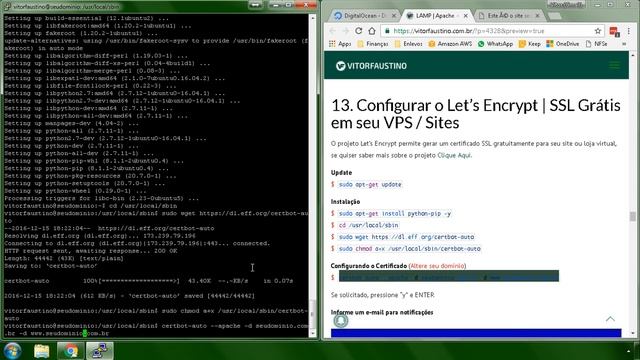
Task: Close the LAMP | Apache tab
Action: 466,16
